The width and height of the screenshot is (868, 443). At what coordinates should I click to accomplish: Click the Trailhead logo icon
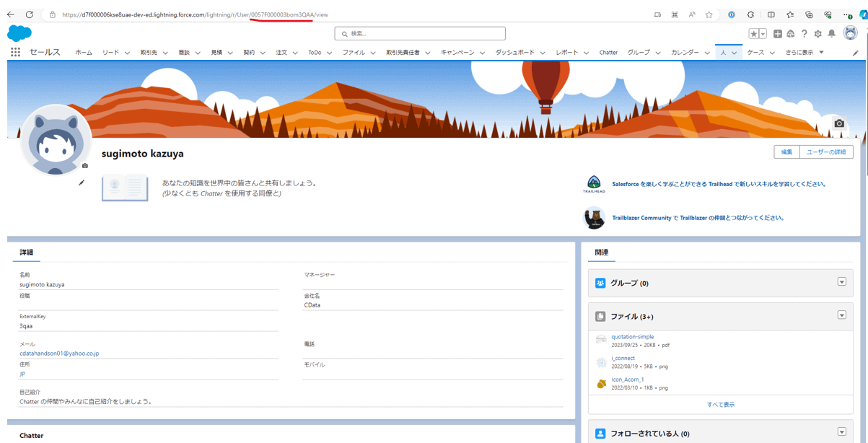[594, 184]
